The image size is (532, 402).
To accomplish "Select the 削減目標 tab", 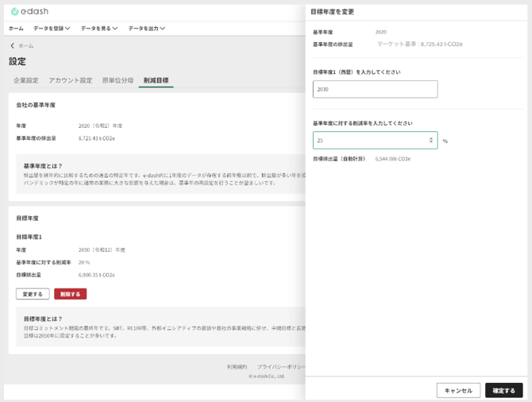I will pos(156,80).
